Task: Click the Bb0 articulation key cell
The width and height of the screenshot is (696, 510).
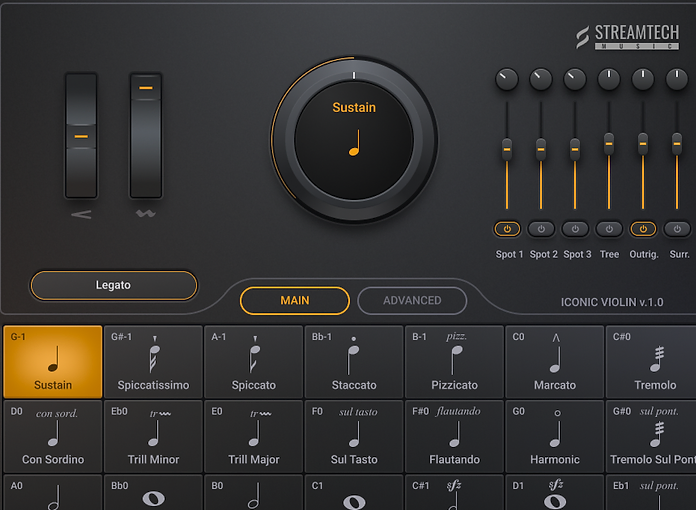Action: pos(153,492)
